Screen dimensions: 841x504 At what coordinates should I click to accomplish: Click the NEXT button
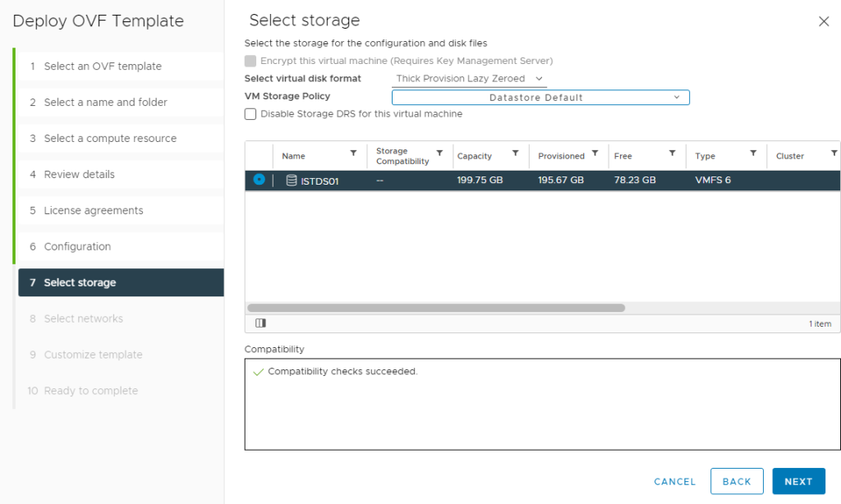tap(798, 482)
